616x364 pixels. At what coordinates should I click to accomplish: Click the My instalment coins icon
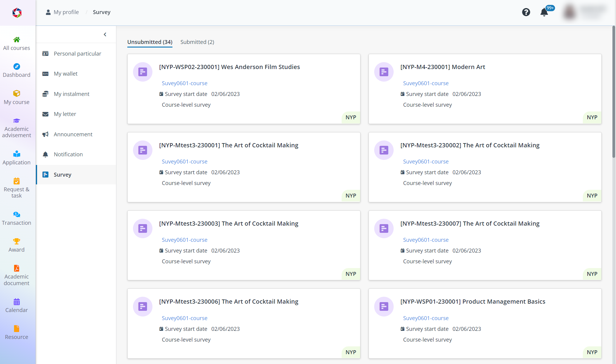45,94
